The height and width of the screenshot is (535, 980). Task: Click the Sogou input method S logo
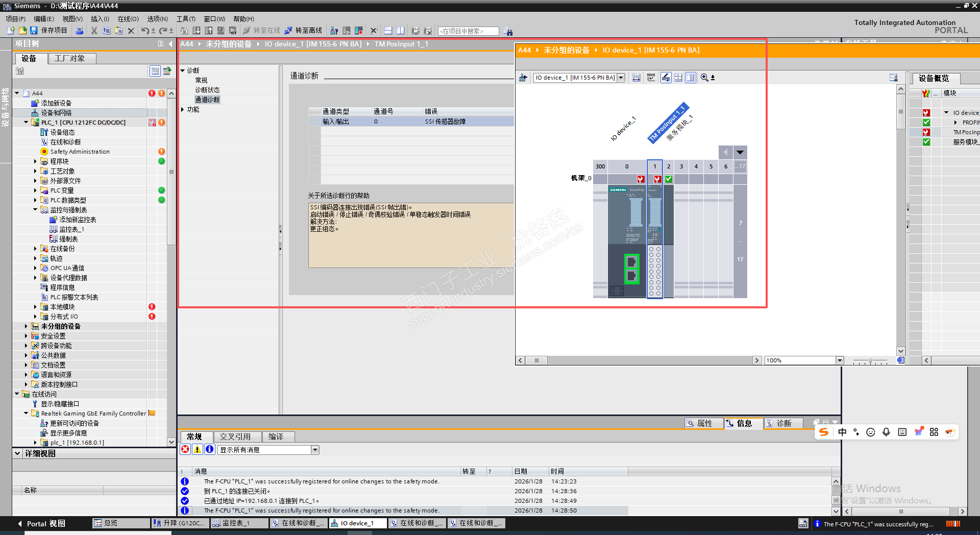pyautogui.click(x=823, y=432)
